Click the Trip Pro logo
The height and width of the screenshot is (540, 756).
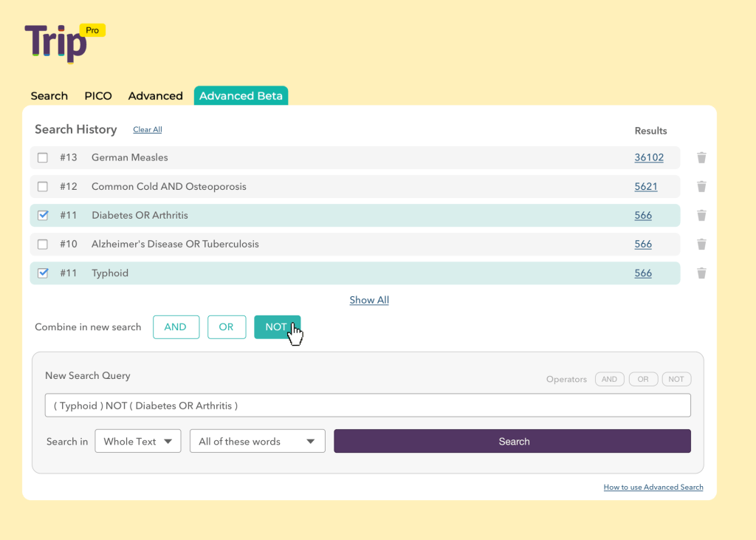pos(64,42)
